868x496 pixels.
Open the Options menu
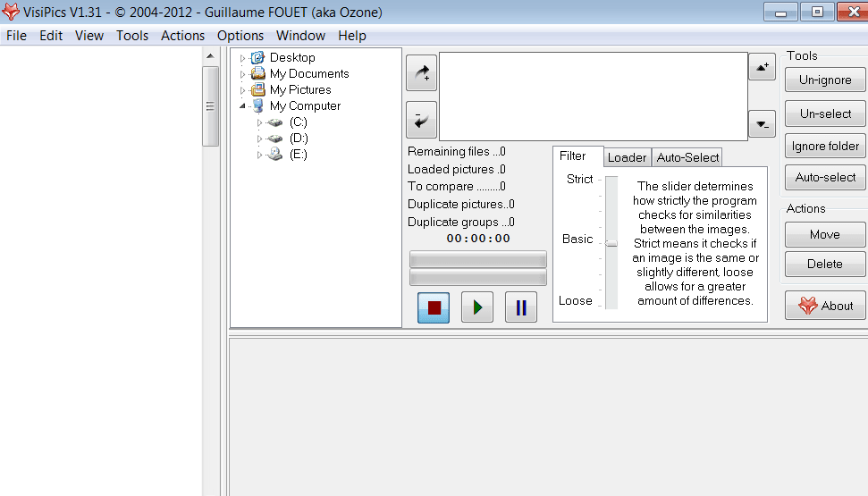[x=240, y=36]
